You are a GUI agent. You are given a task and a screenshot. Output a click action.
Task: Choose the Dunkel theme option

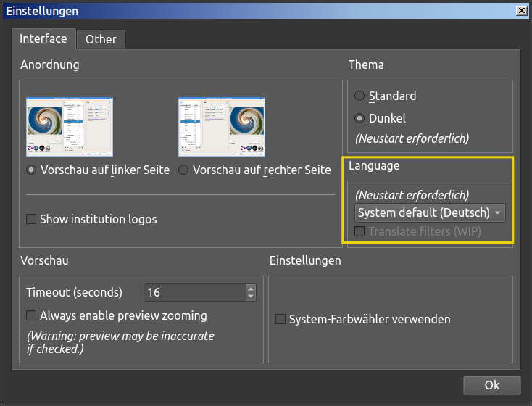(x=359, y=118)
